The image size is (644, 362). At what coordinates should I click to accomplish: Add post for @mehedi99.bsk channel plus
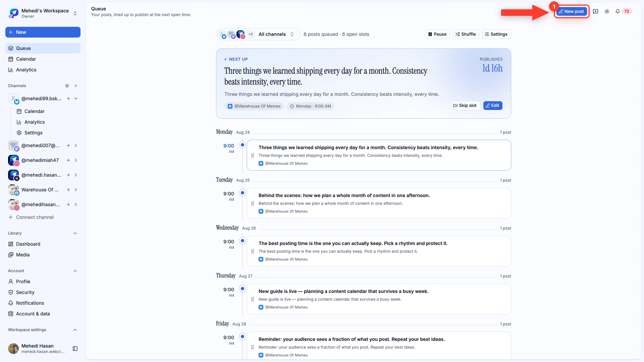point(68,99)
